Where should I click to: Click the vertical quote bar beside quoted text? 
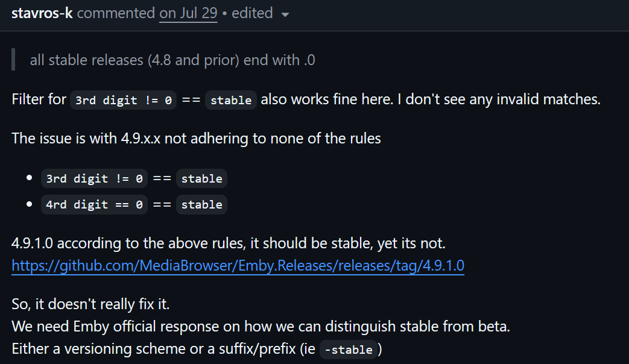[x=13, y=60]
